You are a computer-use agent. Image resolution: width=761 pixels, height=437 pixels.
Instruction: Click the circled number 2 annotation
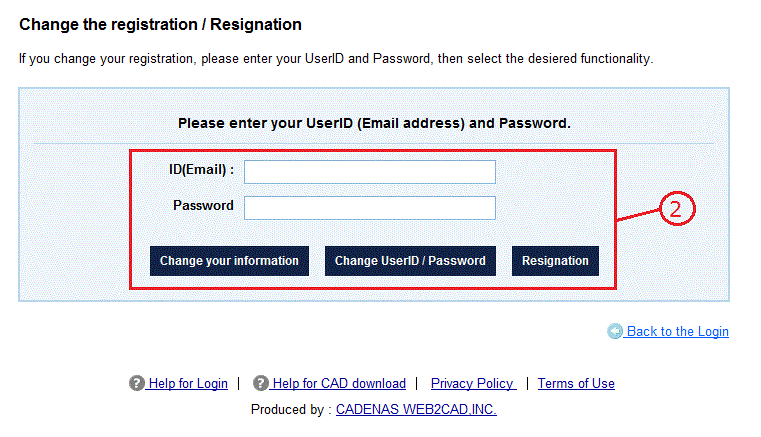677,209
